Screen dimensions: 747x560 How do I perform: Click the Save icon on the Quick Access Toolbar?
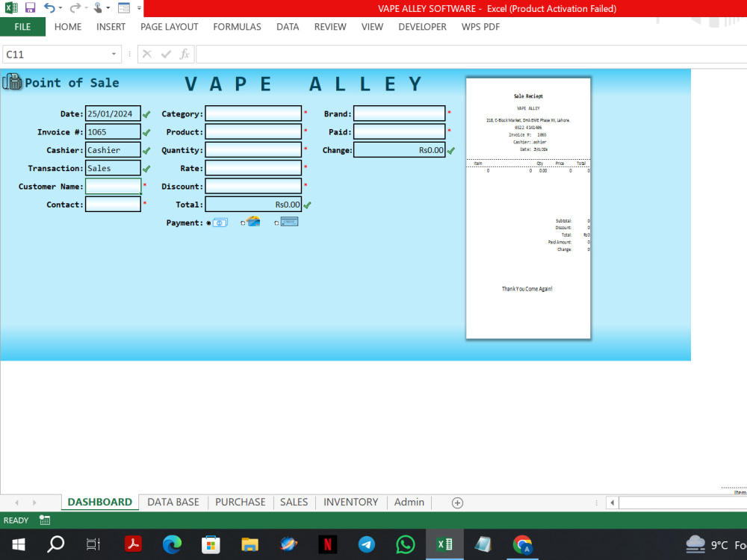(30, 8)
